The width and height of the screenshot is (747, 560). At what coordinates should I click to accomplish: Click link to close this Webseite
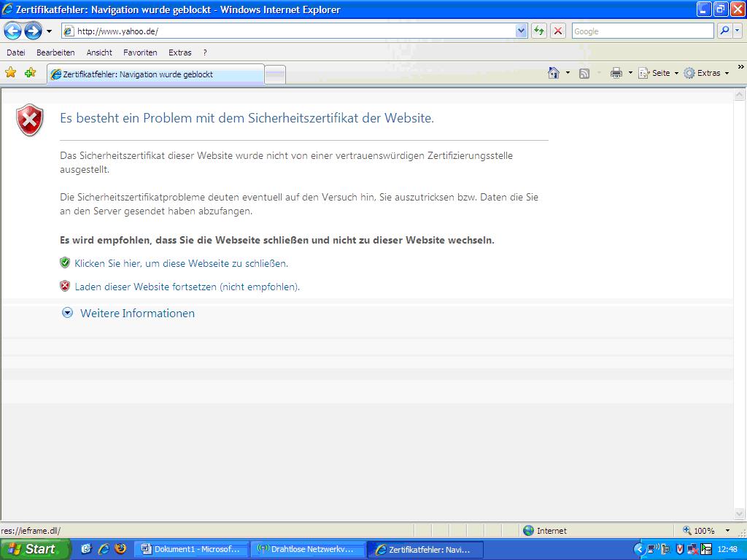(x=181, y=263)
